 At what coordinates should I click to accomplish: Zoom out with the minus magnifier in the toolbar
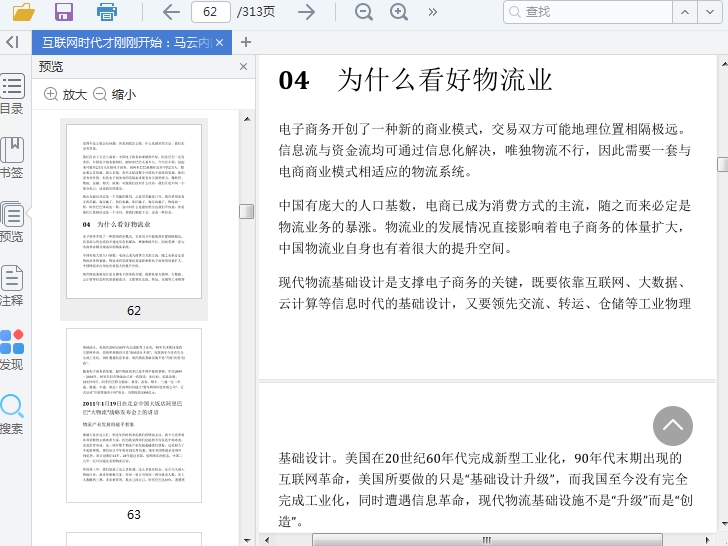tap(364, 12)
